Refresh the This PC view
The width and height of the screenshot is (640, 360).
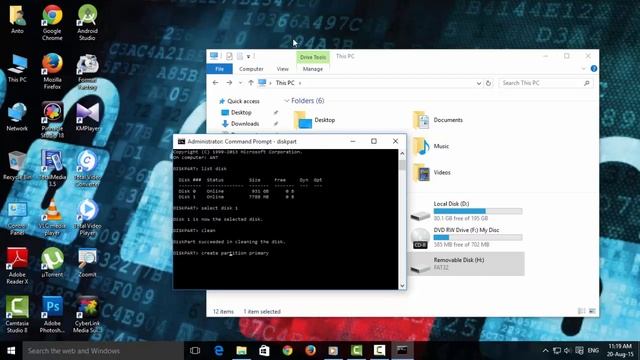click(488, 83)
